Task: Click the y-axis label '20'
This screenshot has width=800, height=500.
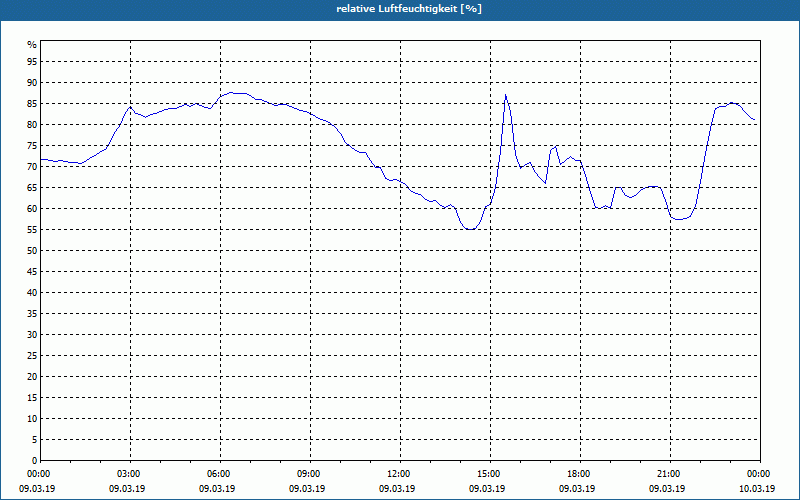Action: (x=32, y=377)
